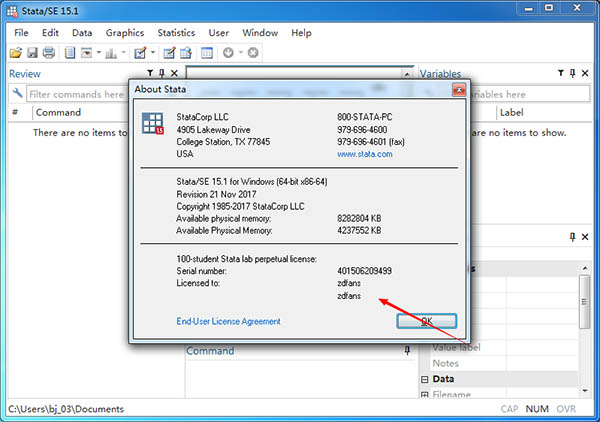Click Properties scrollbar down arrow
Viewport: 600px width, 422px height.
pyautogui.click(x=585, y=391)
